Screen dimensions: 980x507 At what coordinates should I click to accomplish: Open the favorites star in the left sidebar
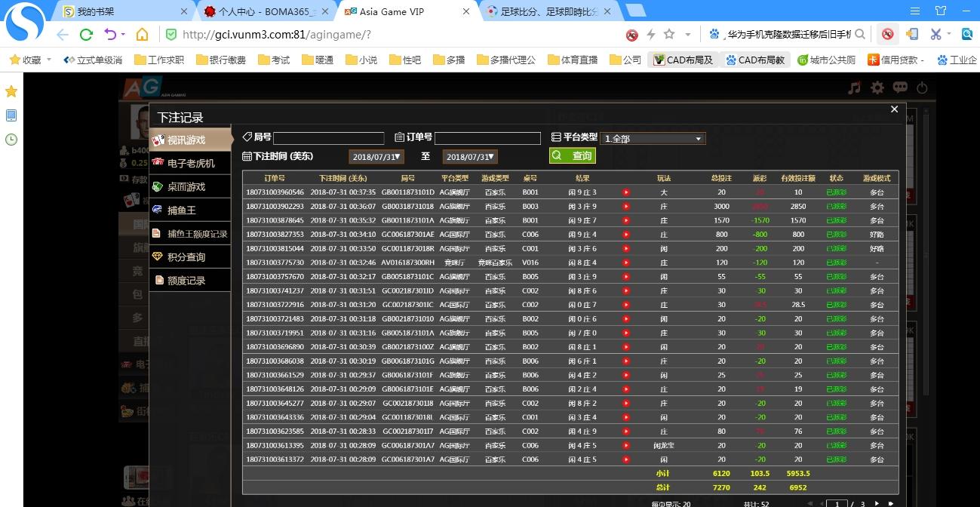click(x=11, y=91)
